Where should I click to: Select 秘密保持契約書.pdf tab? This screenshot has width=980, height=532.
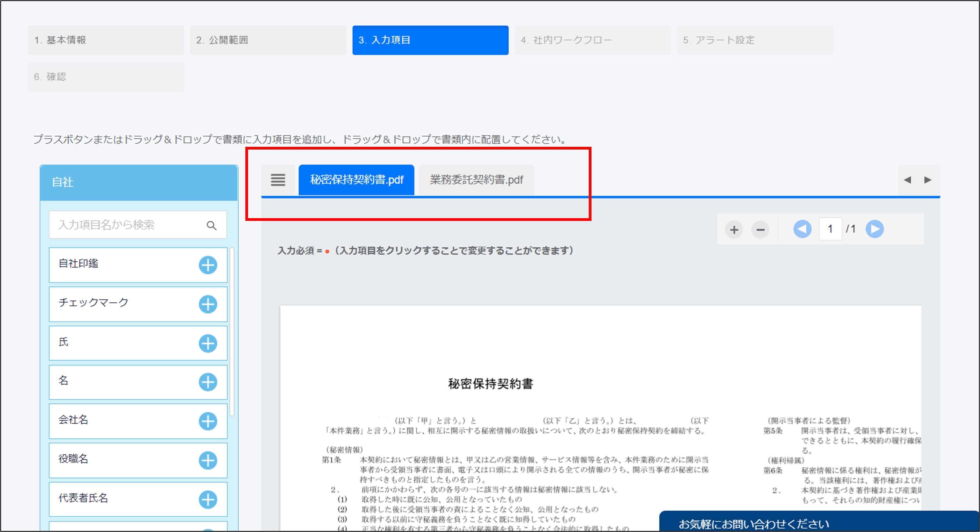tap(356, 180)
